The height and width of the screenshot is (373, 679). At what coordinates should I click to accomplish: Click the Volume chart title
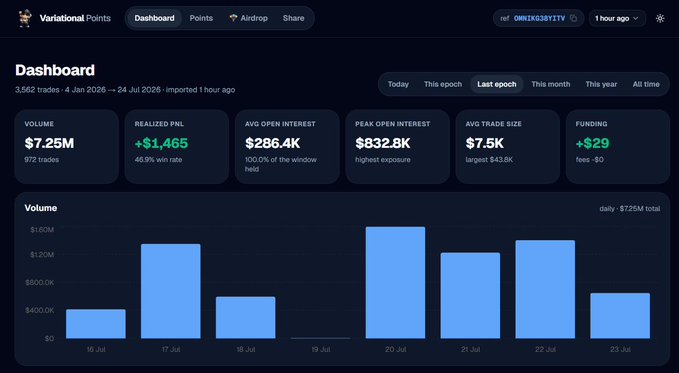(41, 208)
